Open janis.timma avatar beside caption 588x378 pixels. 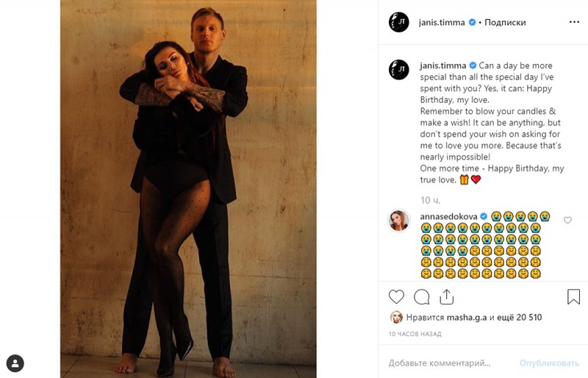[x=399, y=70]
